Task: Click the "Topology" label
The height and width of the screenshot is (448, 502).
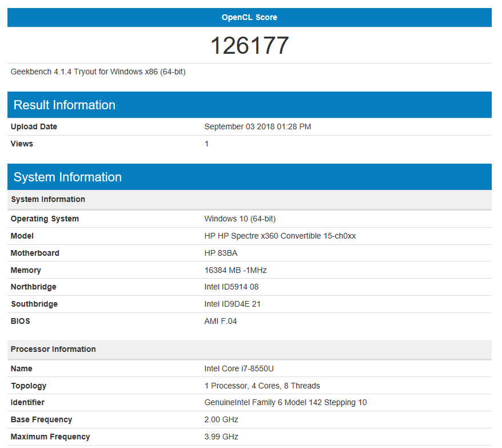Action: (29, 386)
